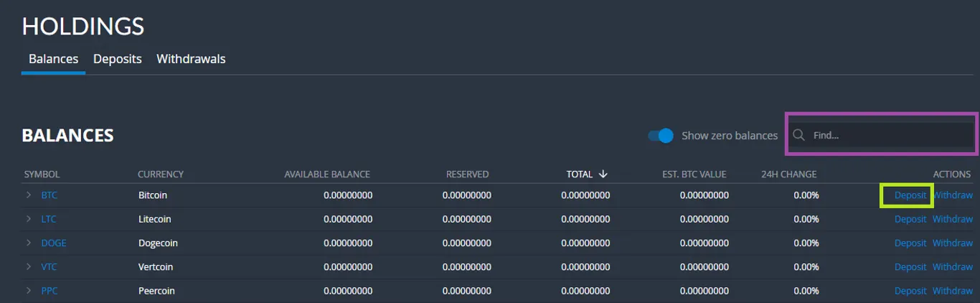Click Deposit for Vertcoin
This screenshot has height=303, width=980.
click(x=910, y=266)
